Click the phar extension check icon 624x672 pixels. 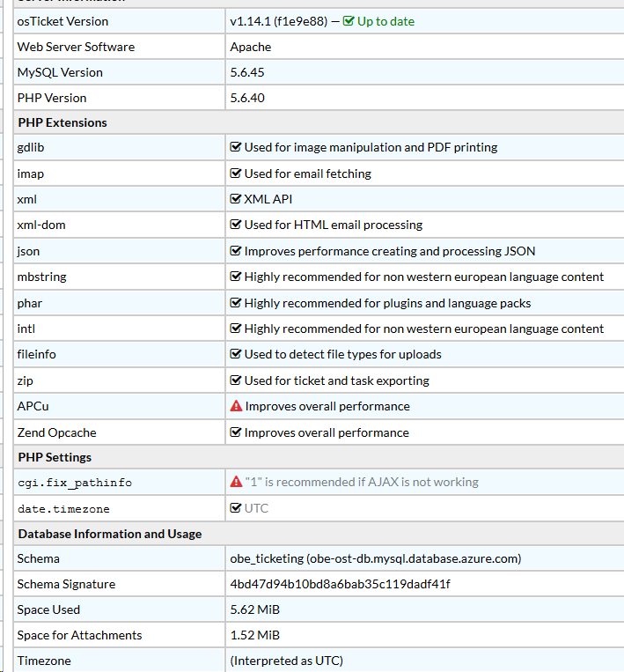tap(236, 303)
